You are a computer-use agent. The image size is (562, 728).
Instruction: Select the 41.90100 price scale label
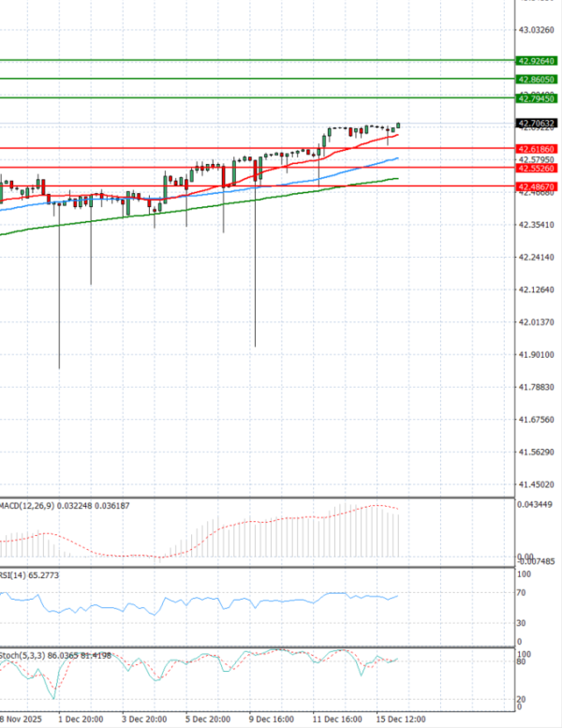(x=537, y=354)
